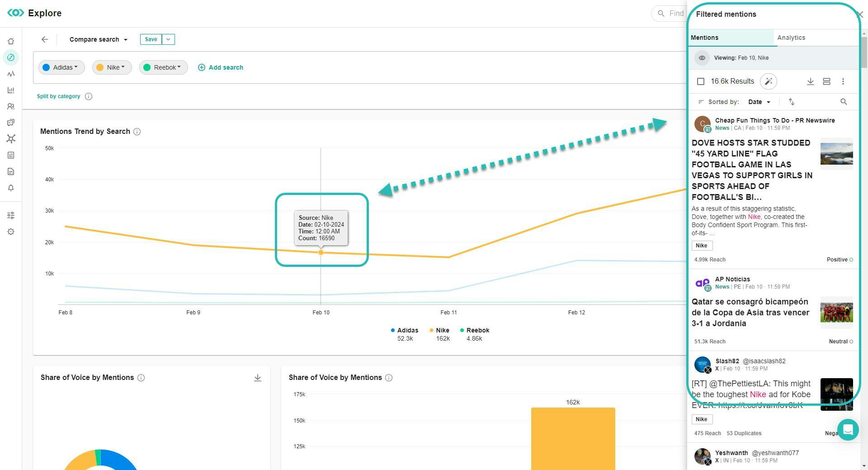The height and width of the screenshot is (470, 868).
Task: Click the Cheap Fun Things To Do source name
Action: (x=775, y=120)
